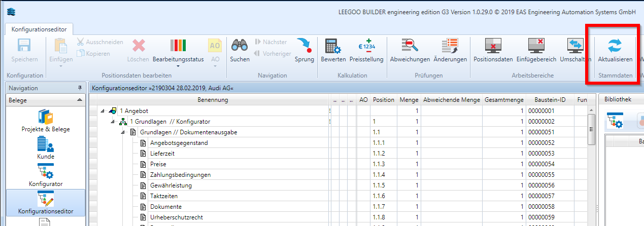Pin the Navigation panel

click(80, 88)
